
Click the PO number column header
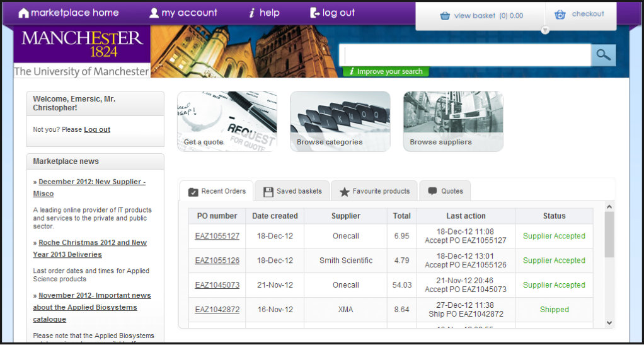coord(217,216)
